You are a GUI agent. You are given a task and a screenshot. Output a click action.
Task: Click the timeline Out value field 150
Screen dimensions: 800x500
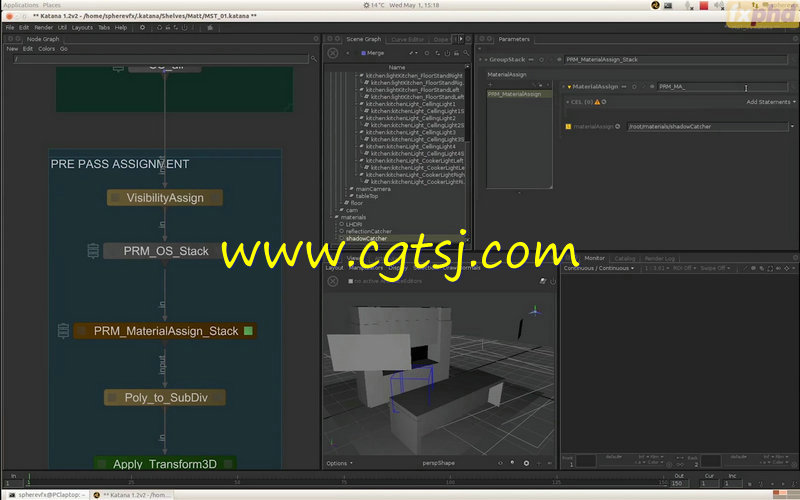coord(678,483)
